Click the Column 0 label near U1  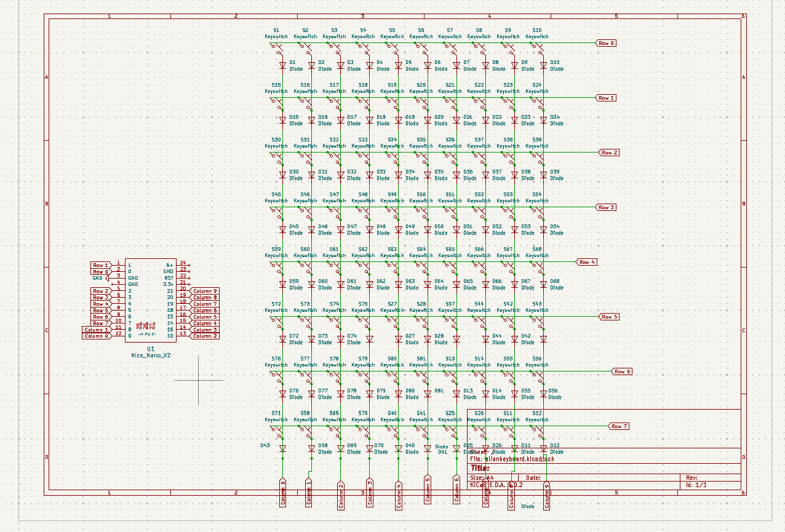(97, 336)
